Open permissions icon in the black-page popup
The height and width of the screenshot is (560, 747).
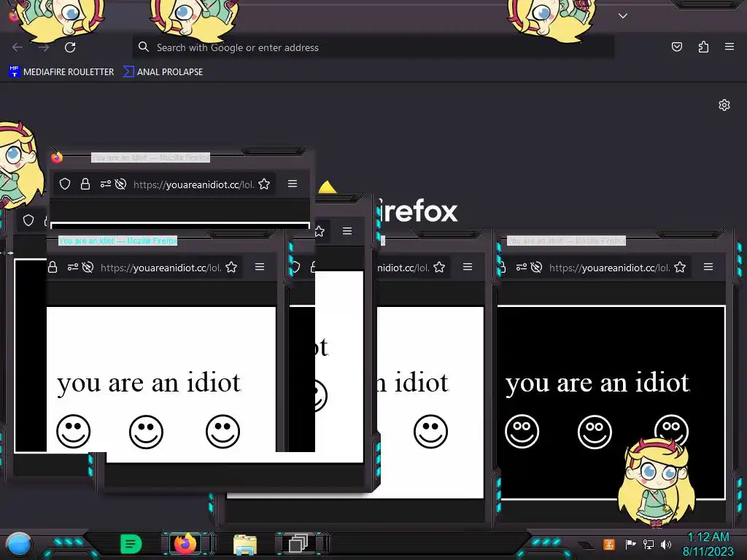click(x=521, y=267)
